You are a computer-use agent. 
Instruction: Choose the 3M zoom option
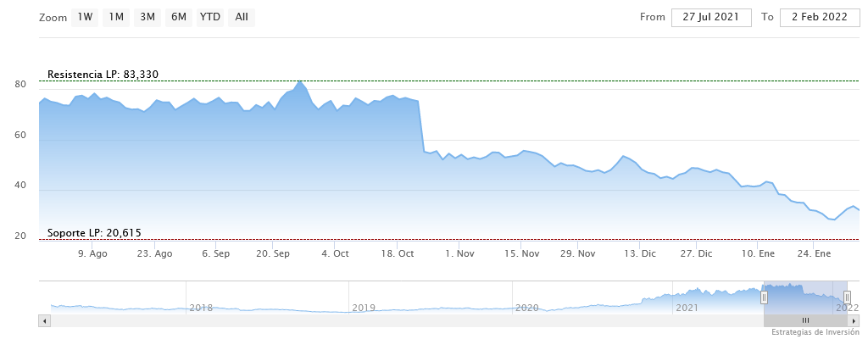(147, 18)
